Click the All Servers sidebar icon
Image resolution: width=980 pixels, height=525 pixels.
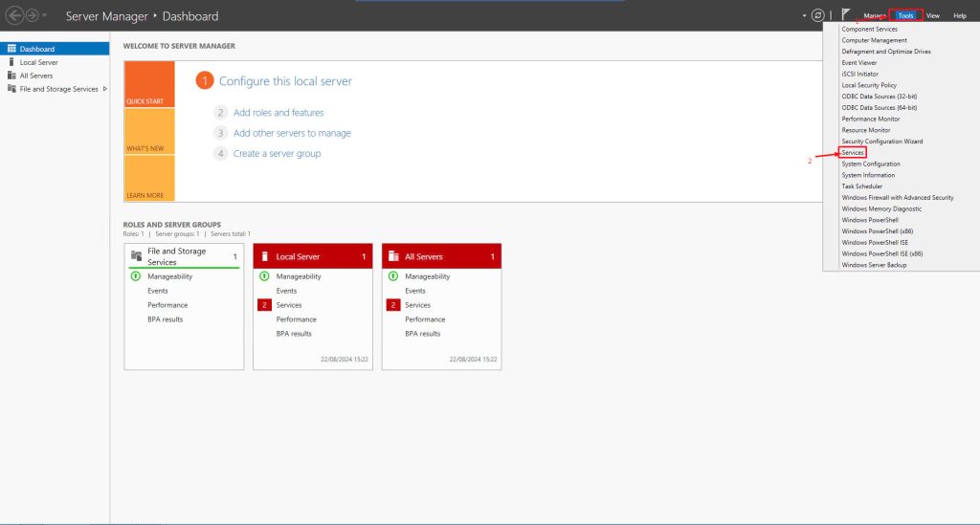11,75
